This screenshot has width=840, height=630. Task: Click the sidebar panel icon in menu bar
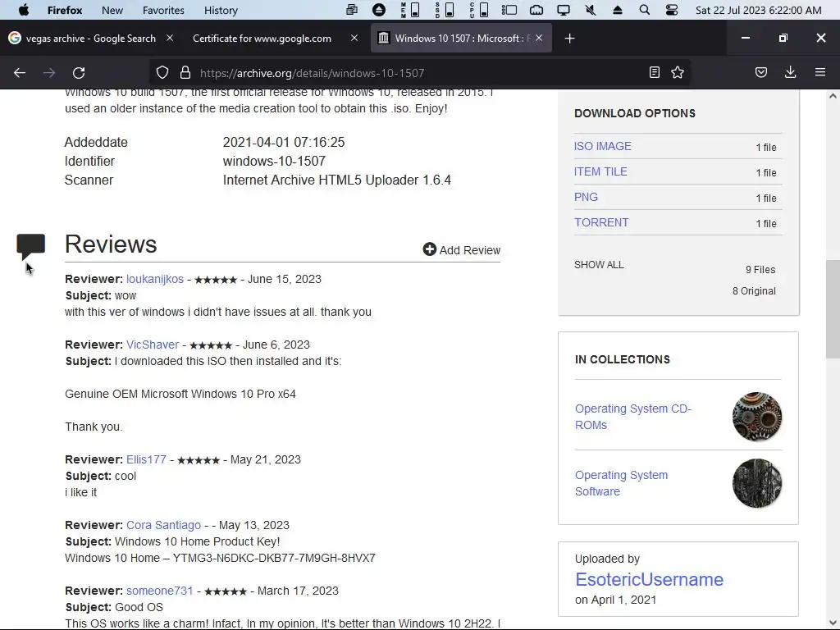click(x=509, y=10)
